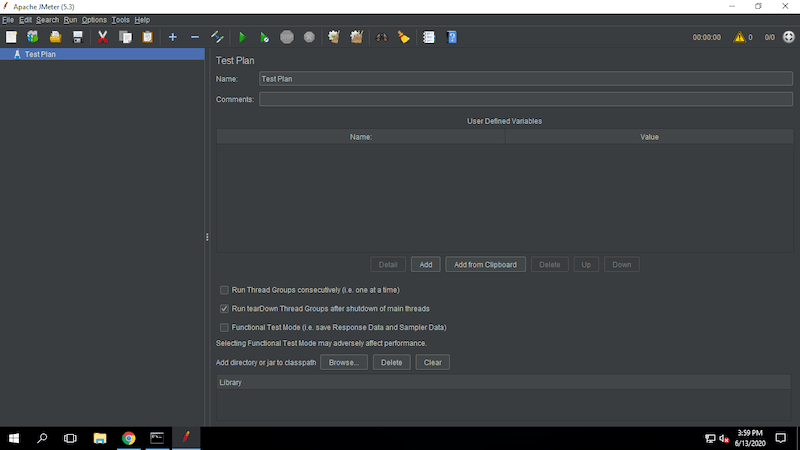Click into the Comments input field

(x=526, y=99)
